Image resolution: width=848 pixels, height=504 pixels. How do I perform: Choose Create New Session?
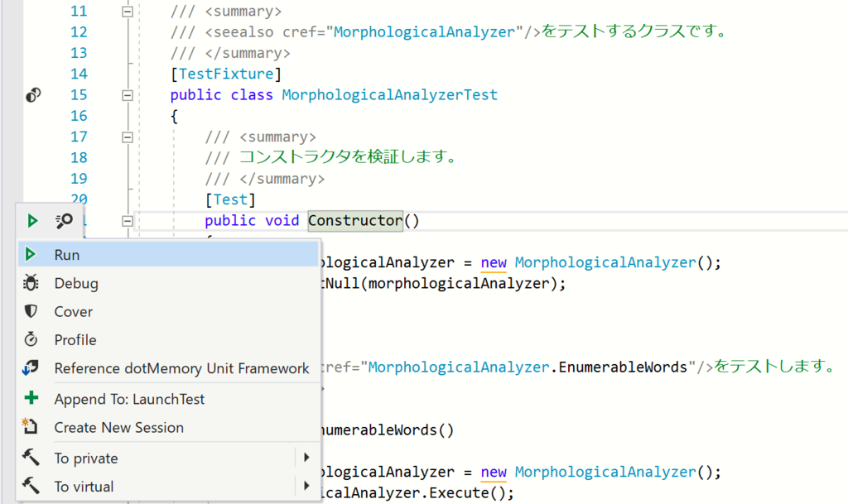point(169,427)
